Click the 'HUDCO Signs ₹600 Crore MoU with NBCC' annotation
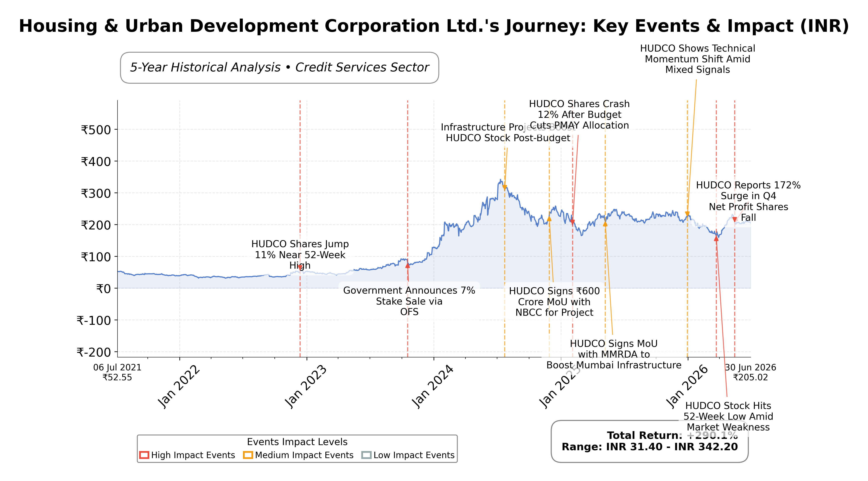This screenshot has height=481, width=868. click(554, 302)
